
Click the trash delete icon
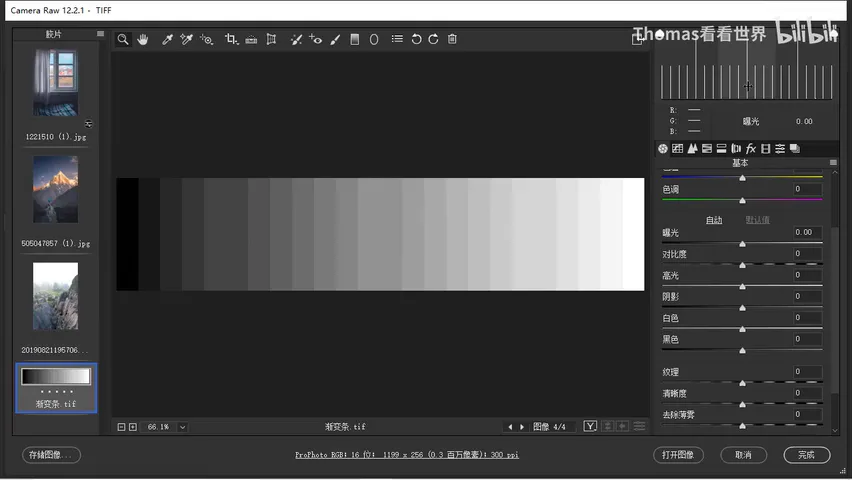pyautogui.click(x=452, y=39)
